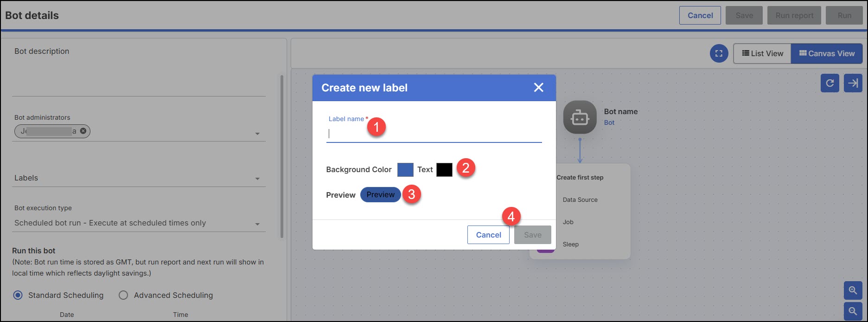The image size is (868, 322).
Task: Run the bot
Action: (x=844, y=15)
